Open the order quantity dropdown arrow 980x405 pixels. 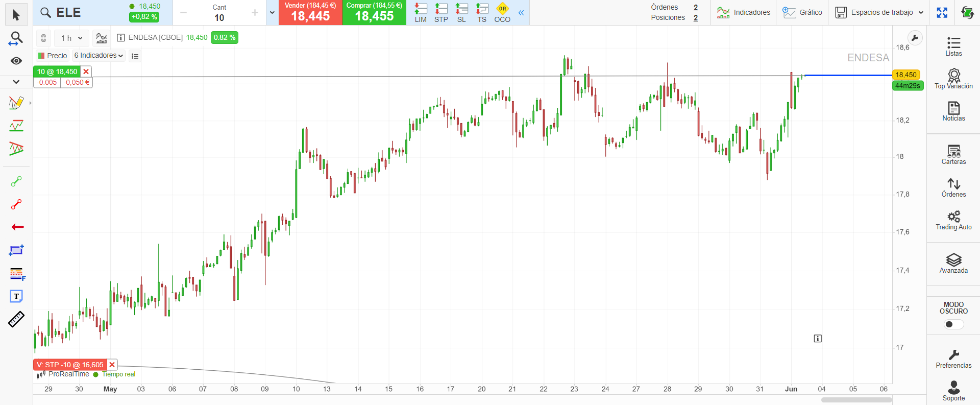point(272,13)
